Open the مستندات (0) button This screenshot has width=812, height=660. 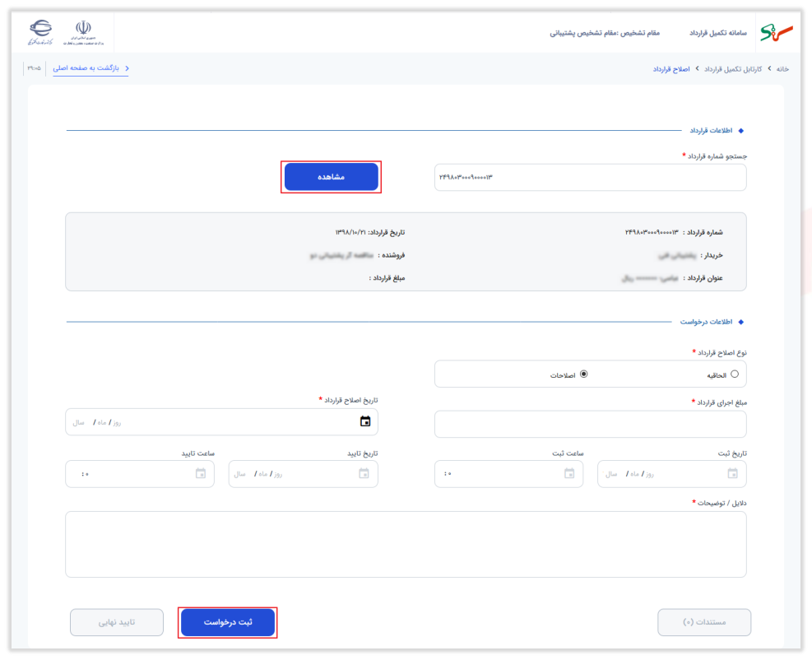(703, 622)
